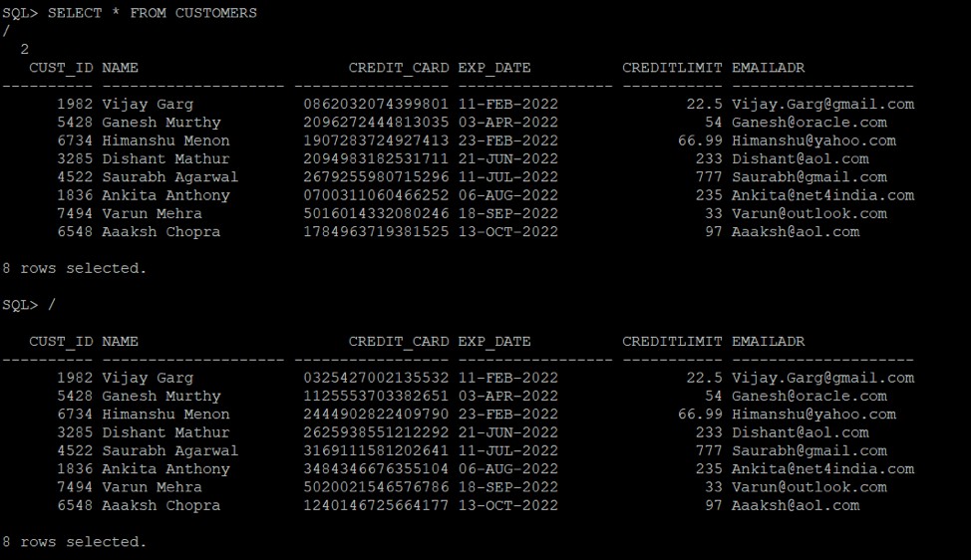Click credit card number 0325427002135532
Screen dimensions: 971x560
point(376,378)
